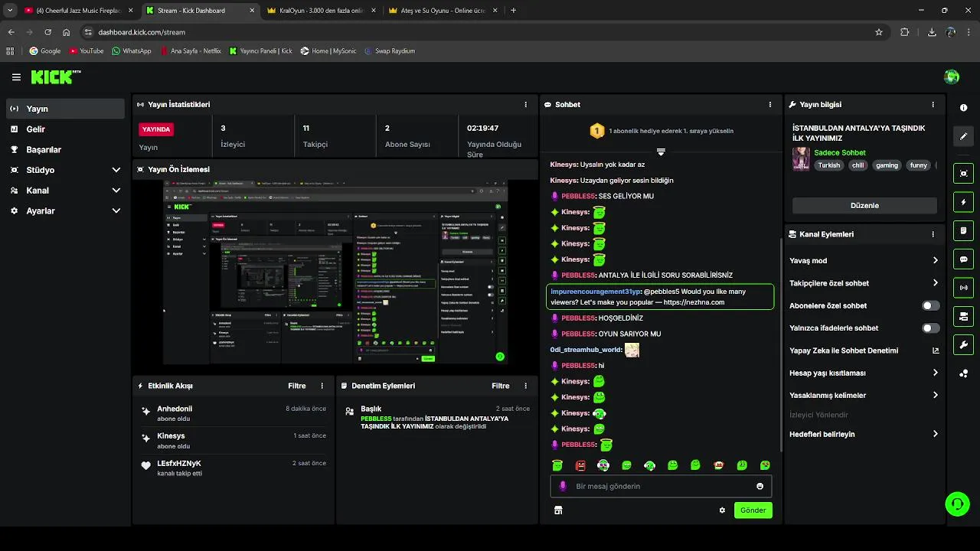Open the kebab menu of Kanal Eylemleri panel

click(x=933, y=234)
